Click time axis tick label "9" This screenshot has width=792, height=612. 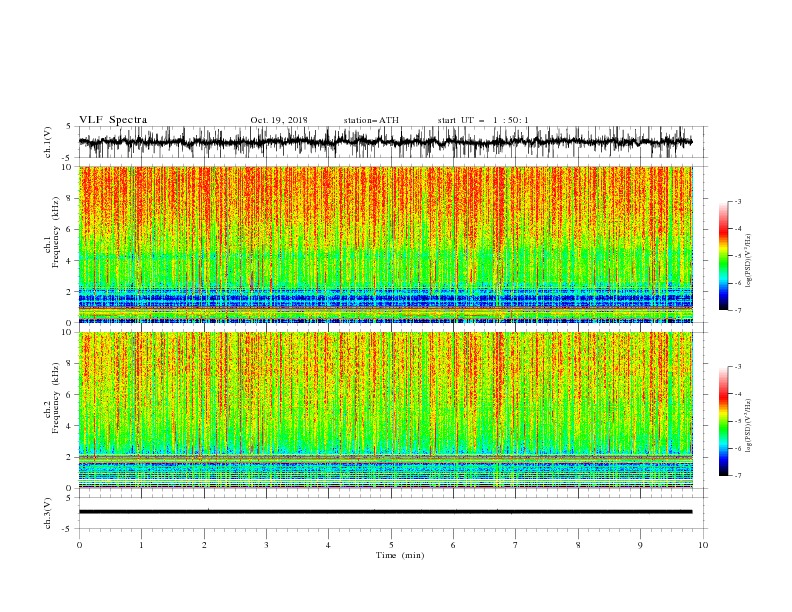point(640,545)
